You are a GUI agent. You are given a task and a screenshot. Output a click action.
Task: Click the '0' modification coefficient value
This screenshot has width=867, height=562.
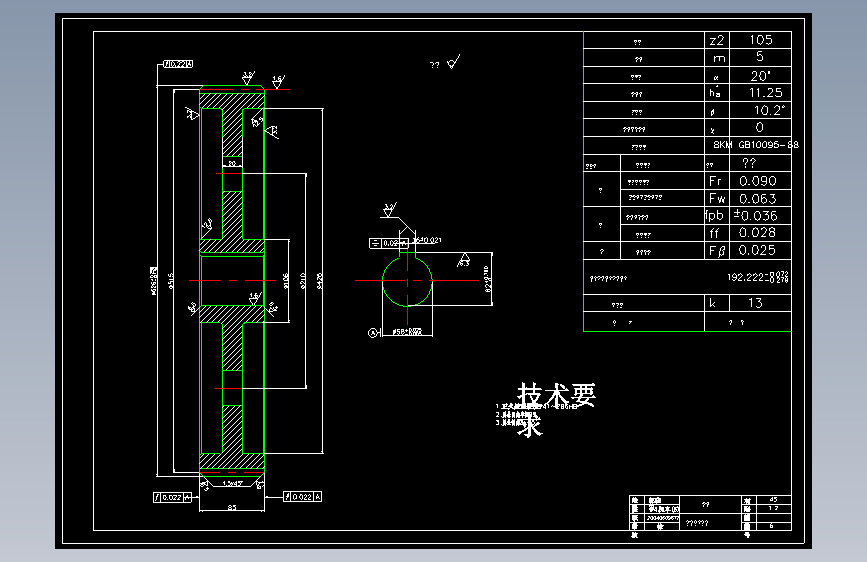(x=760, y=127)
